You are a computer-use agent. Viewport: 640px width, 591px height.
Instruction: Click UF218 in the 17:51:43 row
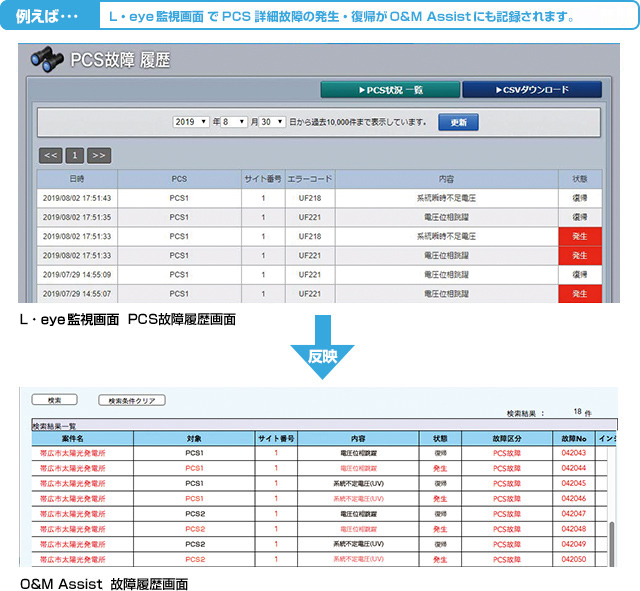point(310,198)
